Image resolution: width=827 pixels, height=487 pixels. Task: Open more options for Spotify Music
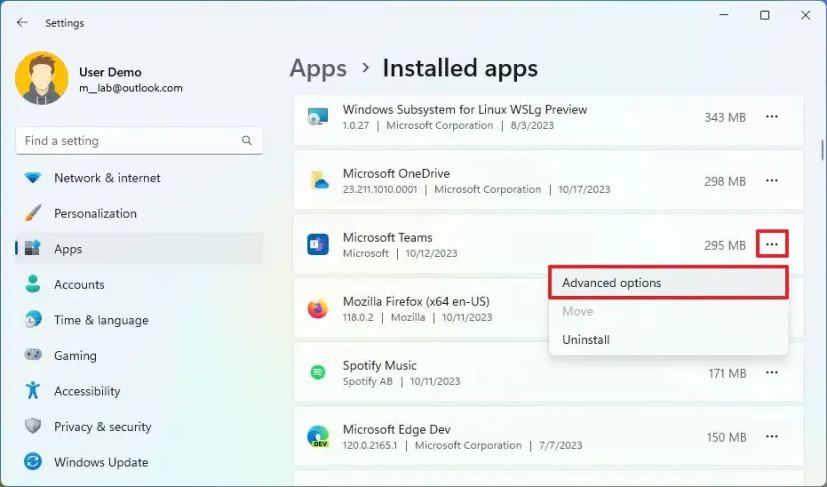coord(772,373)
